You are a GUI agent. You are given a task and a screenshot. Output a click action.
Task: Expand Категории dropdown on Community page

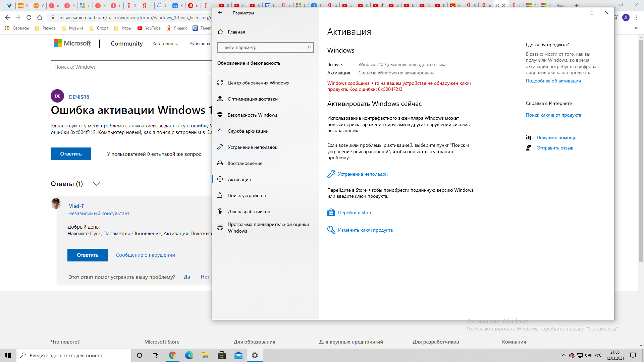[165, 44]
